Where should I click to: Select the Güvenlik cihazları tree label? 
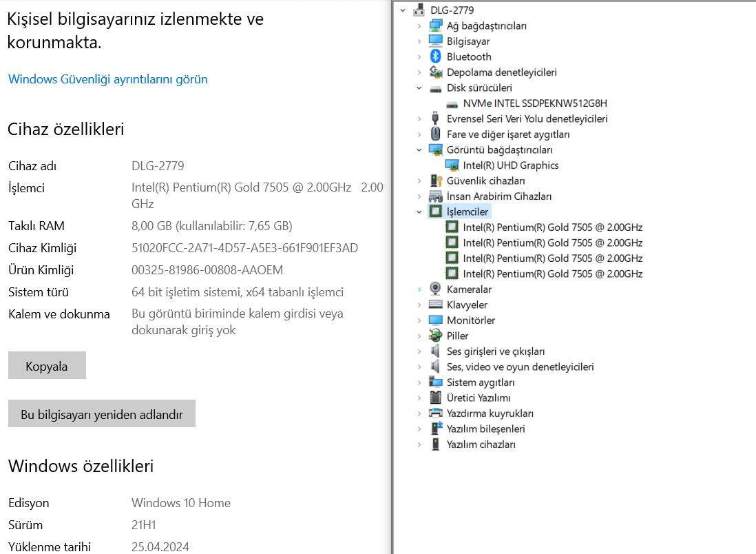[485, 181]
